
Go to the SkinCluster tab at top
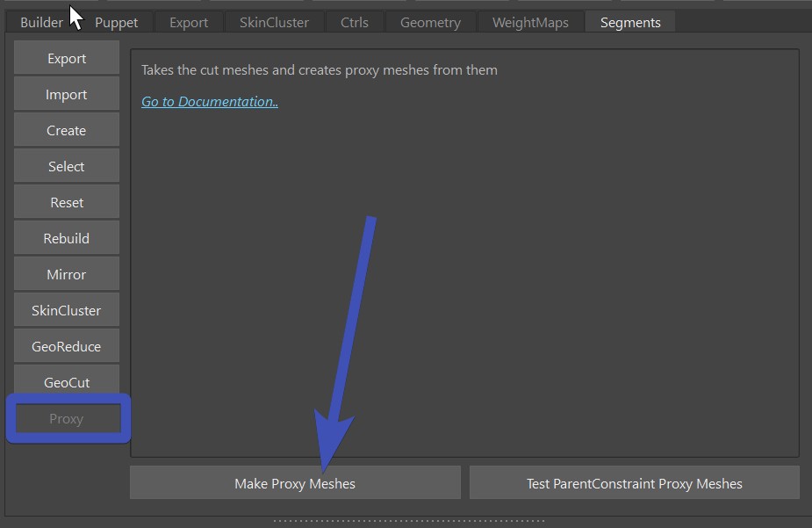point(274,23)
